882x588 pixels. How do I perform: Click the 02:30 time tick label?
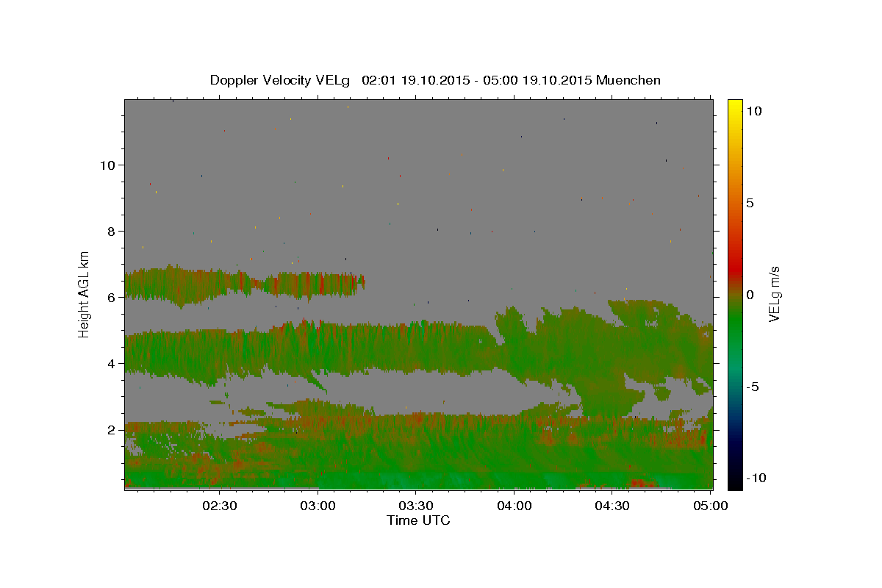[x=220, y=506]
